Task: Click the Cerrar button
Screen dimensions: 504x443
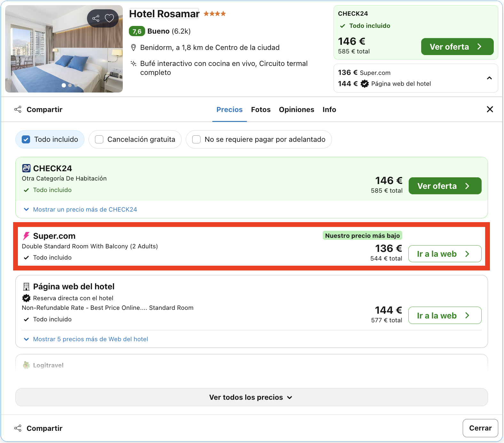Action: point(480,428)
